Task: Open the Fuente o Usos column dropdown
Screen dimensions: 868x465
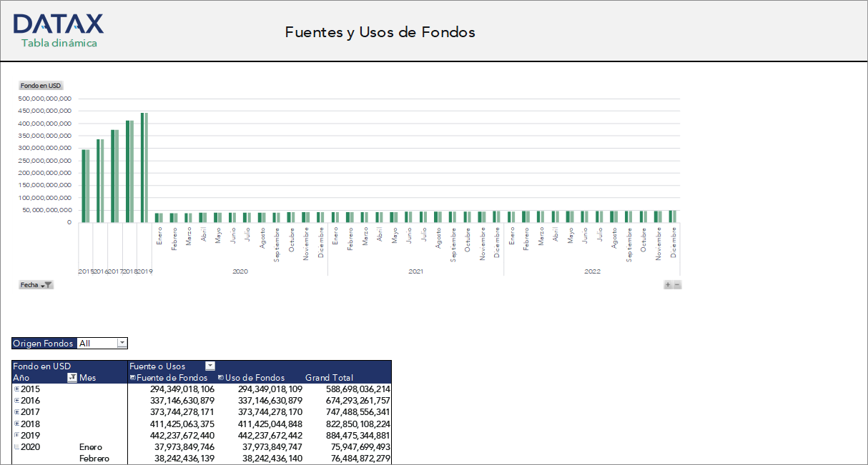Action: [209, 366]
